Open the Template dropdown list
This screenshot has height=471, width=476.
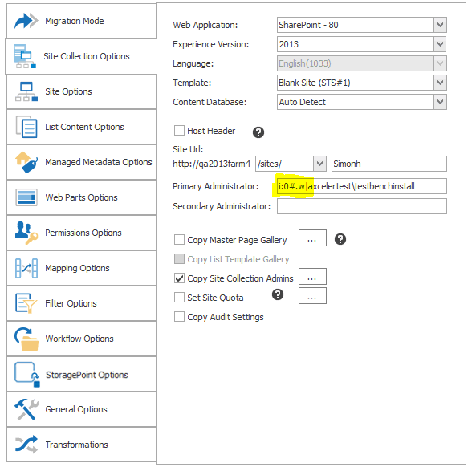440,83
